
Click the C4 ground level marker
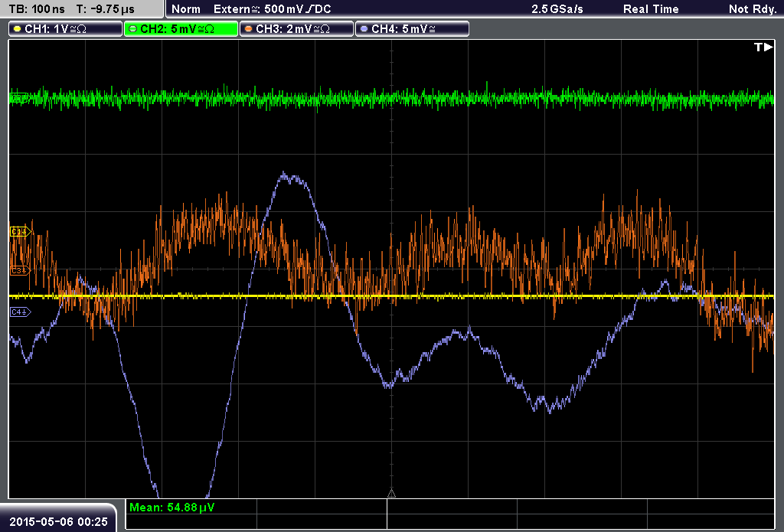(x=21, y=312)
